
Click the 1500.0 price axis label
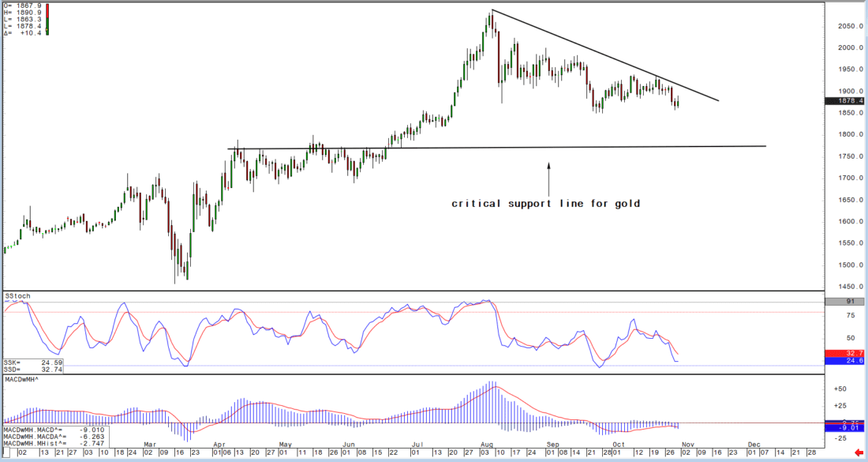851,265
